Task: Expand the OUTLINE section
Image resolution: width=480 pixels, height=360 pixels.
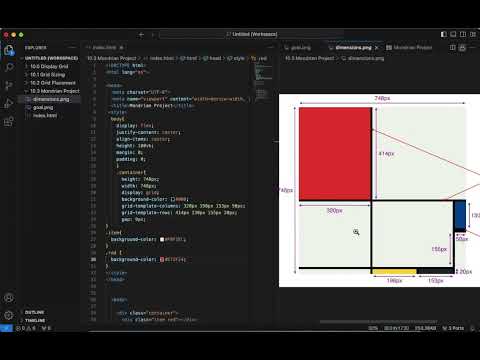Action: pos(34,312)
